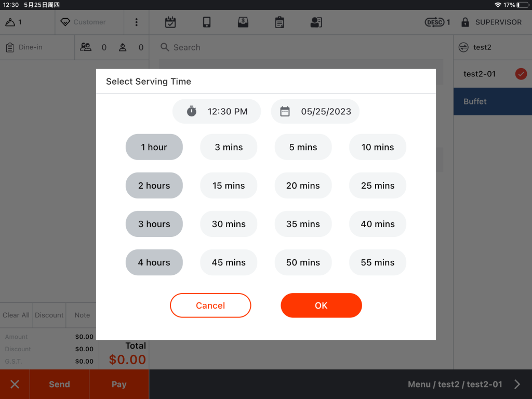
Task: Open the three-dot more options menu
Action: click(x=136, y=22)
